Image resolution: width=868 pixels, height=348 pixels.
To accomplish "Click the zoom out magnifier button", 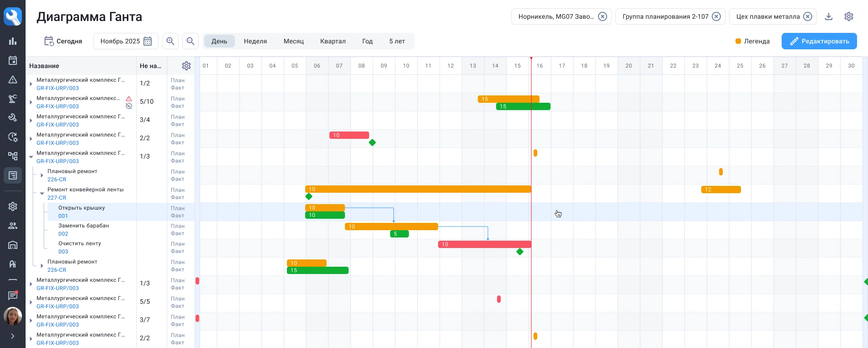I will click(191, 41).
